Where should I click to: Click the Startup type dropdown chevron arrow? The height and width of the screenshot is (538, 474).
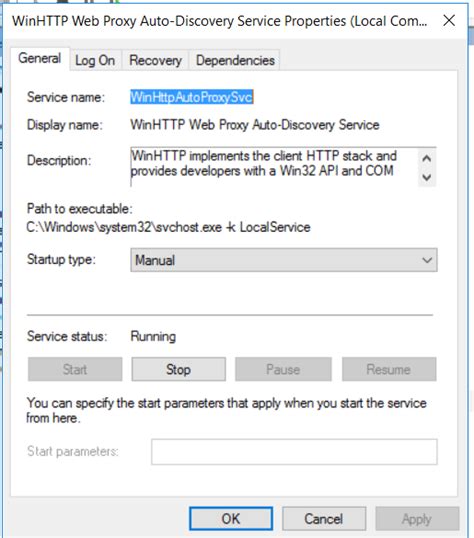click(427, 260)
